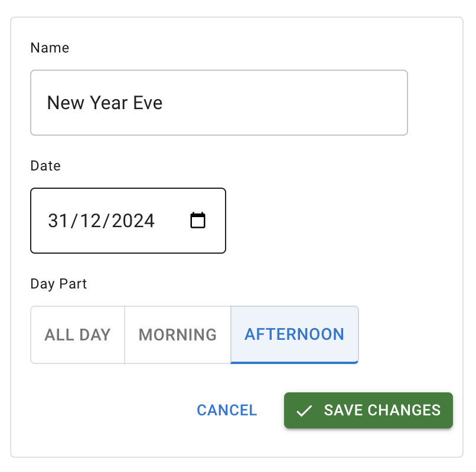Click the 'Day Part' label

[58, 284]
